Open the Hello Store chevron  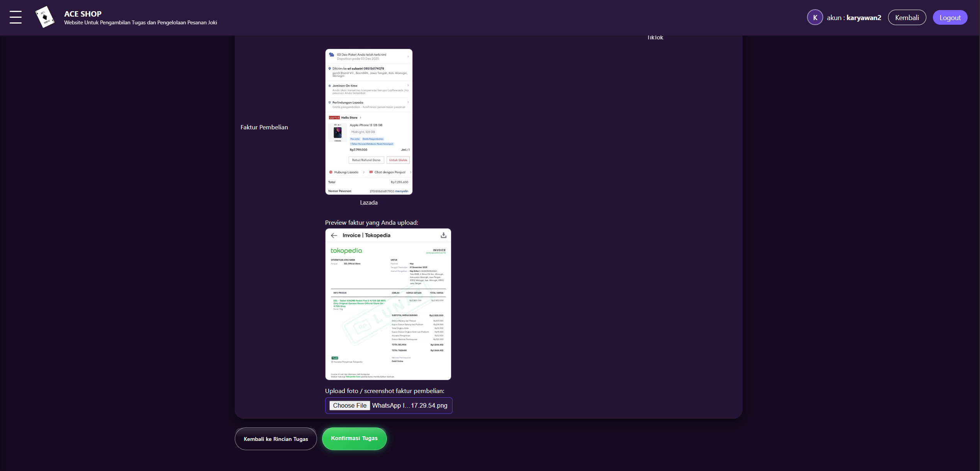361,118
